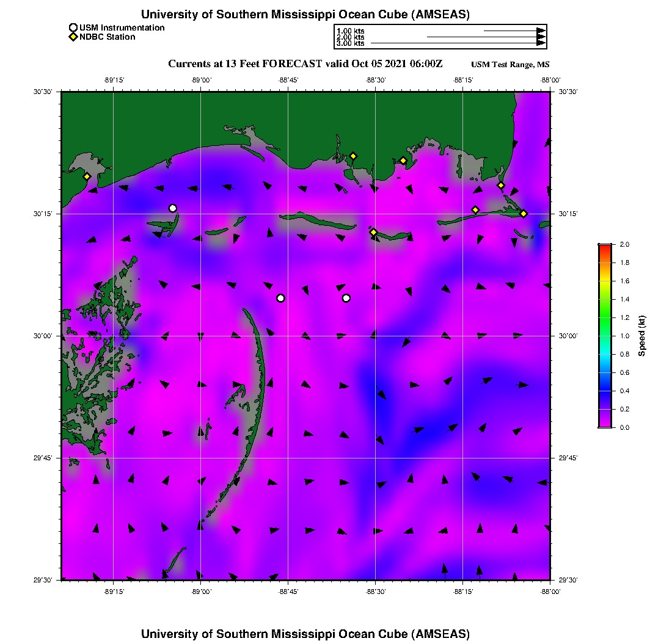Click the "USM Test Range, MS" label
Viewport: 672px width, 641px height.
[x=510, y=65]
